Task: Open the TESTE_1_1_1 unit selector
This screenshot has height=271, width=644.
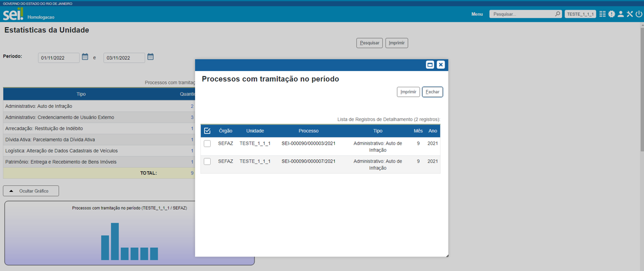Action: 580,14
